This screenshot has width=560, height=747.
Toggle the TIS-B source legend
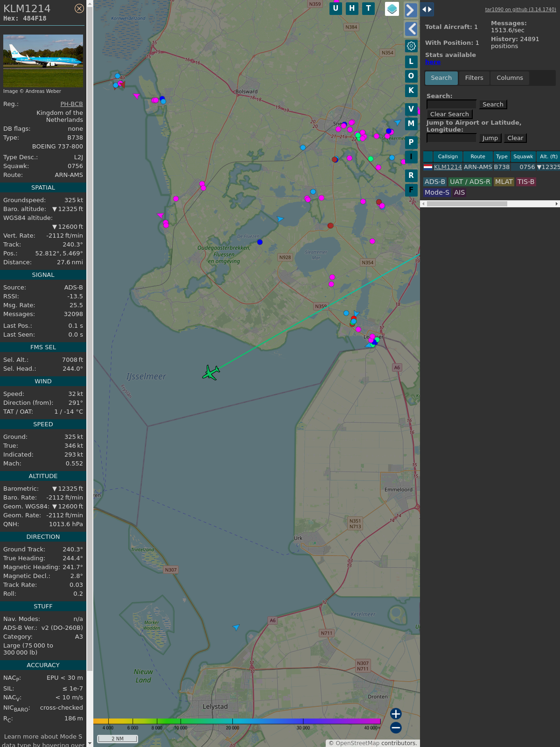pos(526,182)
